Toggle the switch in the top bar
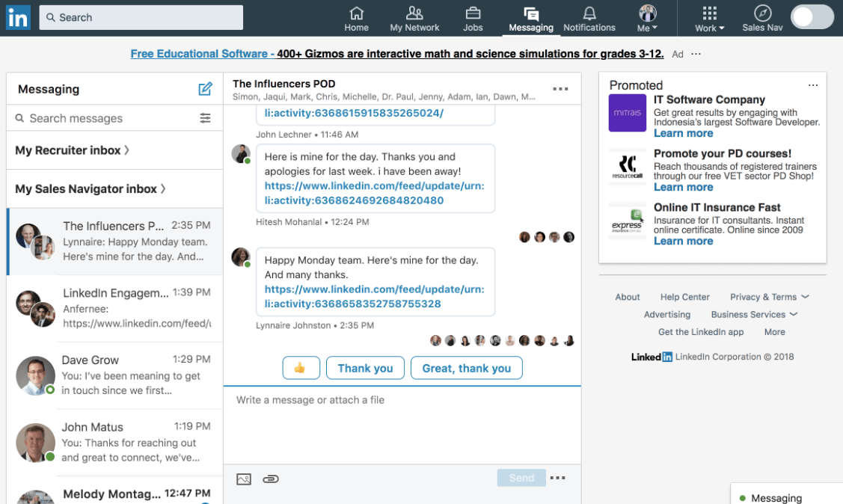 [812, 17]
